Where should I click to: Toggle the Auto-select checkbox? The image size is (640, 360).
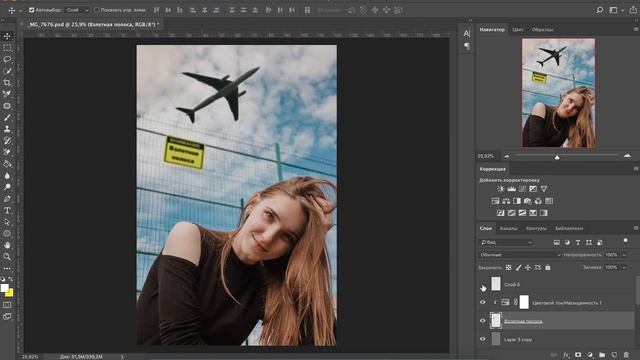31,10
